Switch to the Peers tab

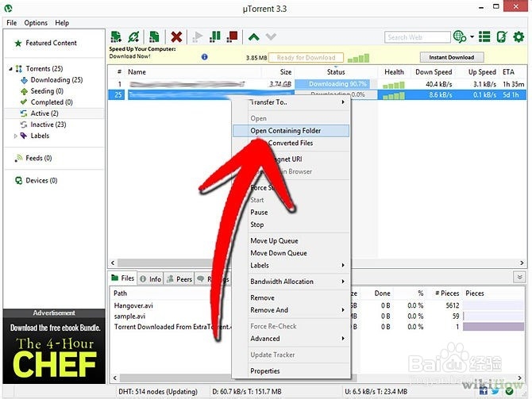point(179,279)
